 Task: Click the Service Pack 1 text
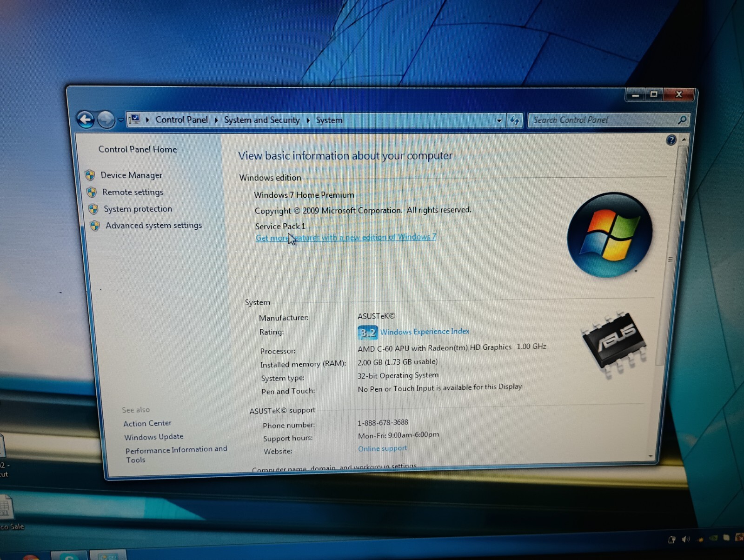(x=280, y=226)
